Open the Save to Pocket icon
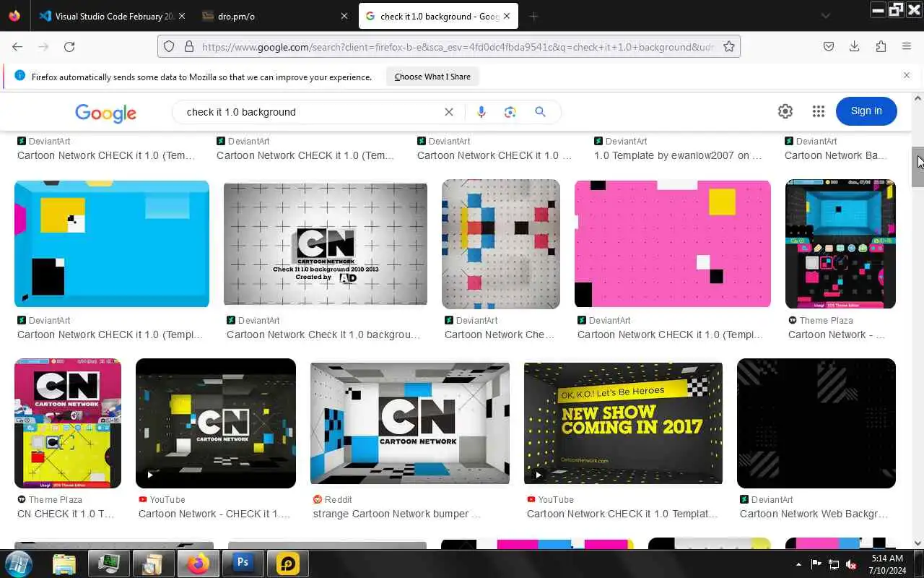Screen dimensions: 924x578 829,46
